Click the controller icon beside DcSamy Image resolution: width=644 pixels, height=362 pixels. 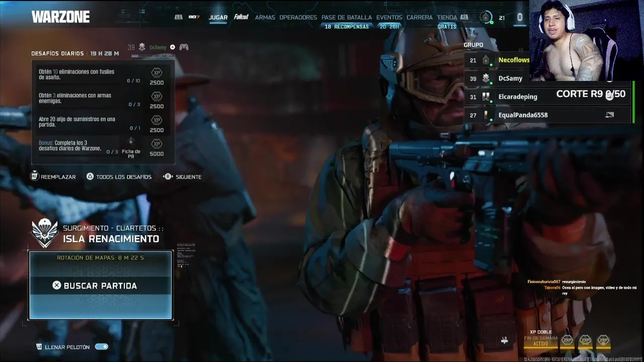[184, 47]
